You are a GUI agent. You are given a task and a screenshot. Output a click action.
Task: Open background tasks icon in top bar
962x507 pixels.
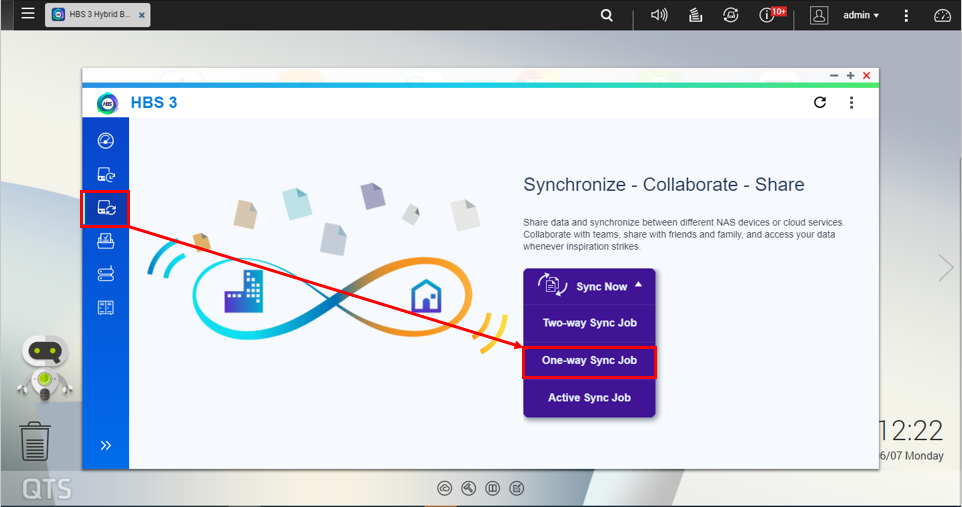pos(696,15)
